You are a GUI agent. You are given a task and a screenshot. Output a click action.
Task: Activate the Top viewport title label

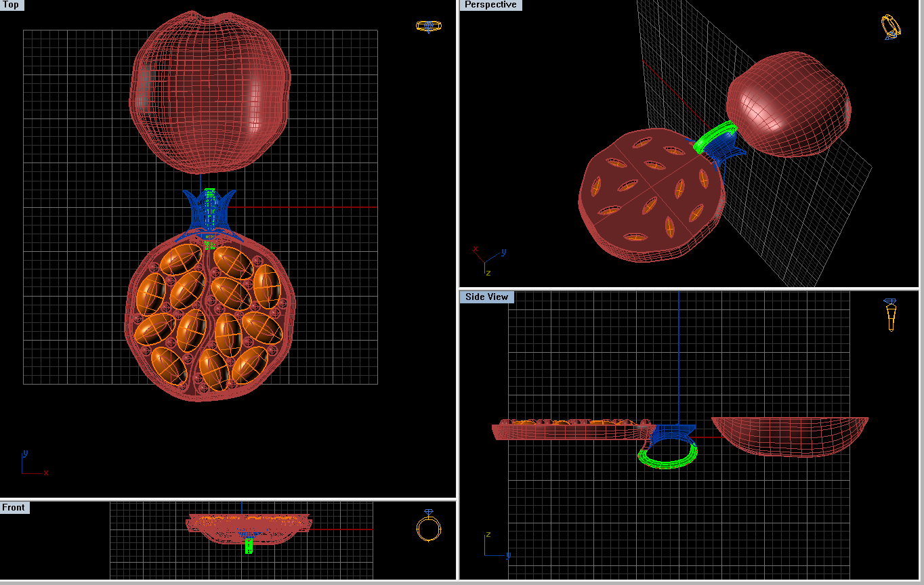[12, 5]
